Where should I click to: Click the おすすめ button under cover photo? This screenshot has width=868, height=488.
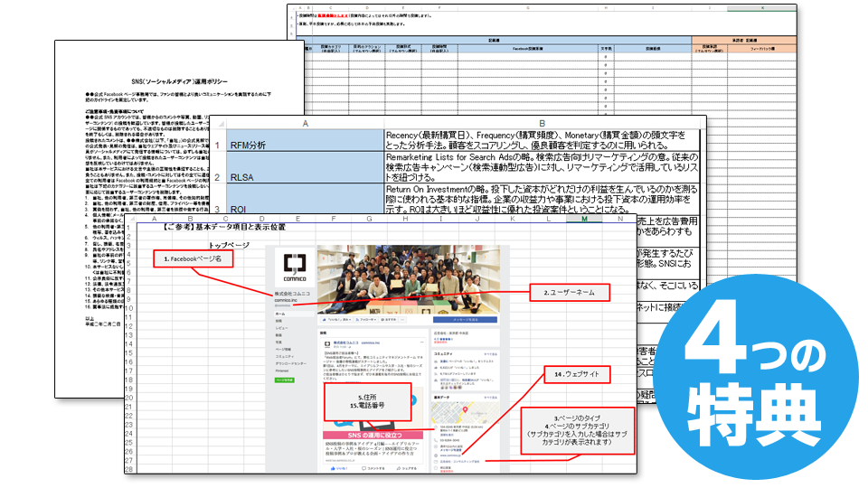pyautogui.click(x=388, y=320)
